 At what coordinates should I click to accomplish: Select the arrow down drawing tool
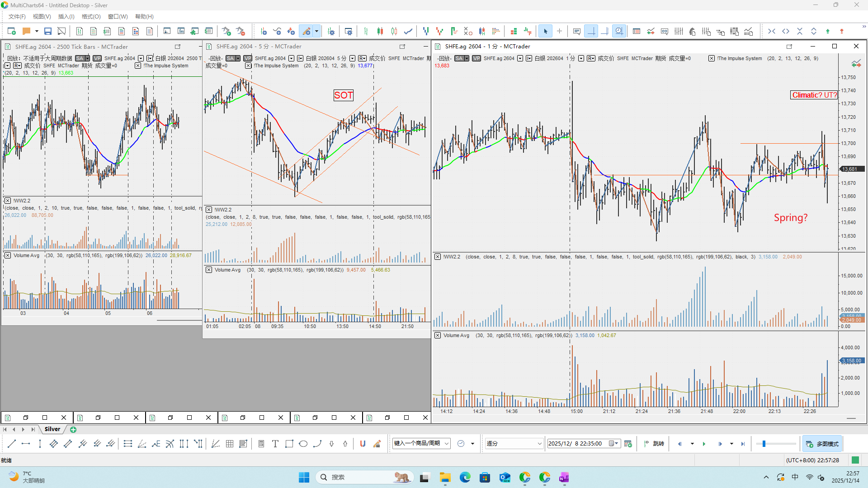click(x=331, y=444)
